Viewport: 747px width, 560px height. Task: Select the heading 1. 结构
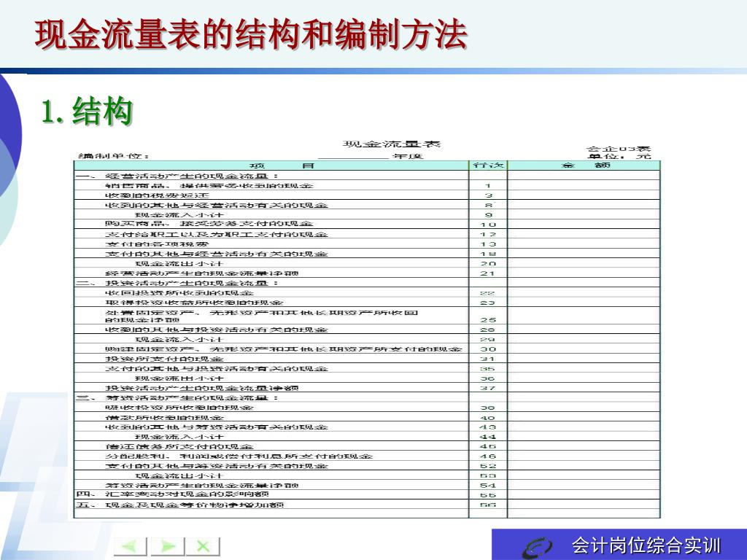pyautogui.click(x=88, y=111)
